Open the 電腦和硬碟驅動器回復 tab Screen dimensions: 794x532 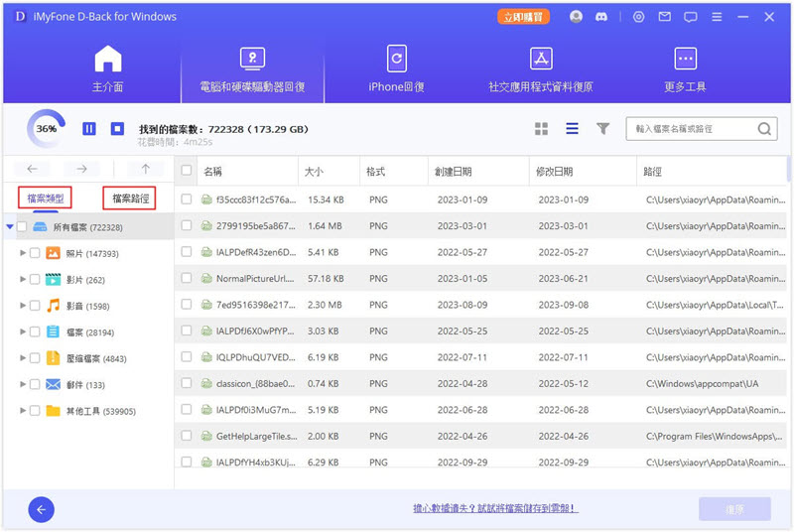(x=252, y=69)
